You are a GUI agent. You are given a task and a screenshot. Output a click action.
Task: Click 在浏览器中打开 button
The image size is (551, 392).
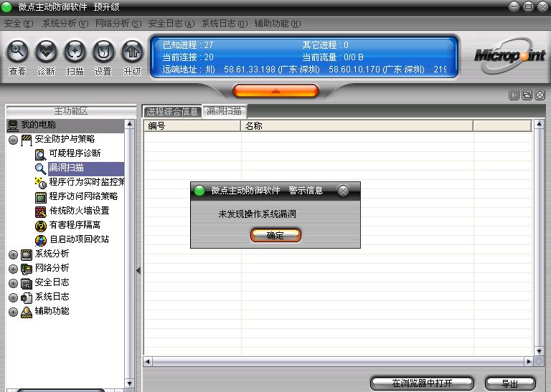point(422,383)
